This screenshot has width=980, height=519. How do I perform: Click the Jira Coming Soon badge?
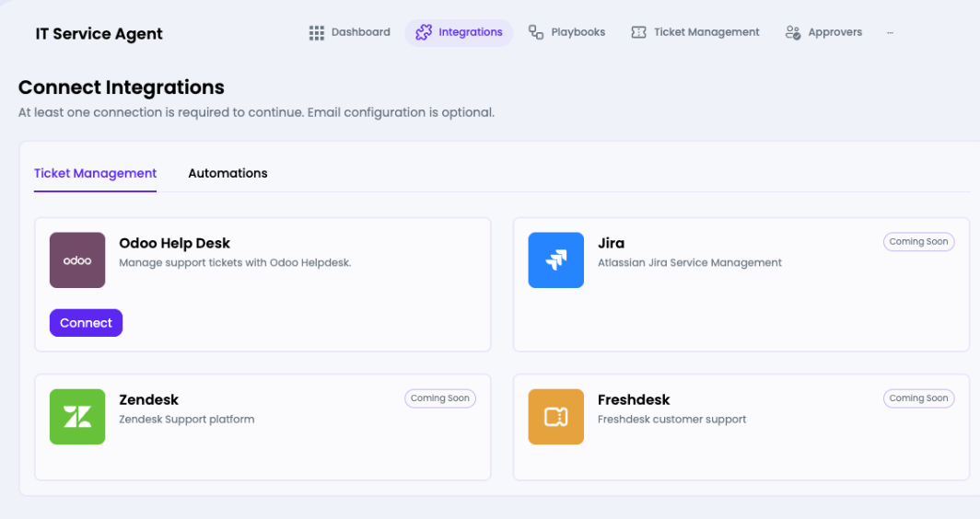click(x=918, y=242)
